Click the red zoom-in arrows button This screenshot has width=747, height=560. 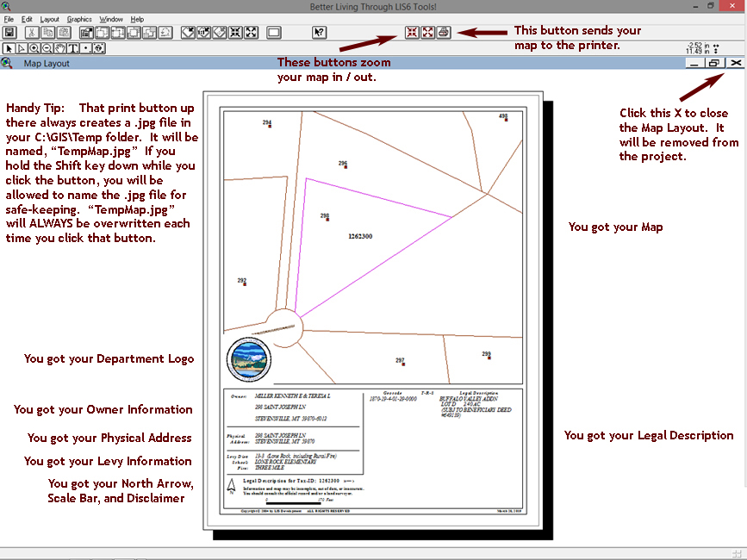pos(412,33)
